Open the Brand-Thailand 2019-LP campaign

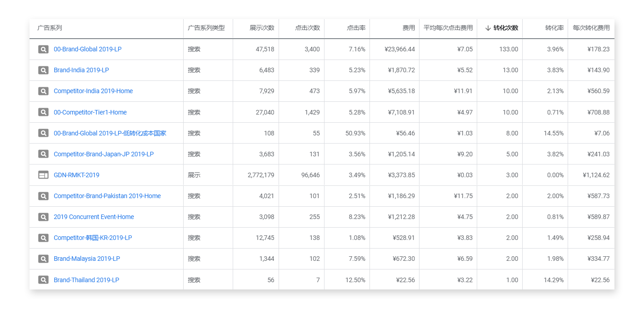click(86, 280)
